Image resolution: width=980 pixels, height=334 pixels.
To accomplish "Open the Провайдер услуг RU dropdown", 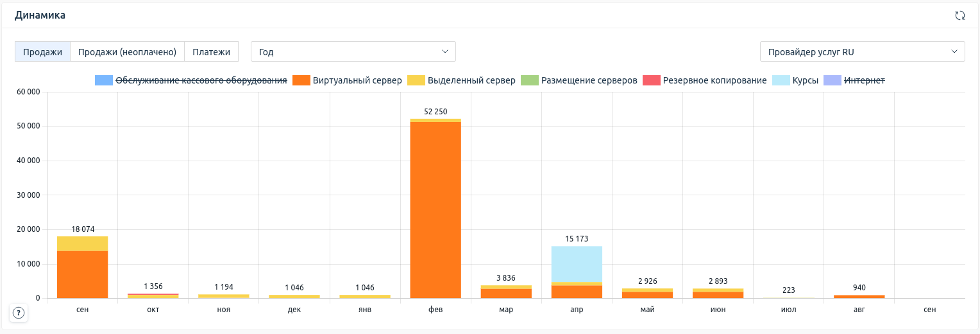I will click(862, 51).
